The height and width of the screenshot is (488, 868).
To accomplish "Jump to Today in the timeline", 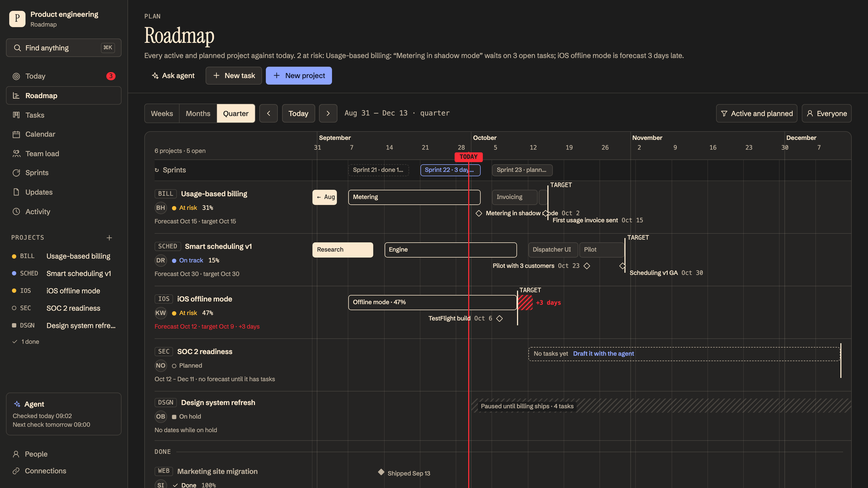I will (x=298, y=114).
